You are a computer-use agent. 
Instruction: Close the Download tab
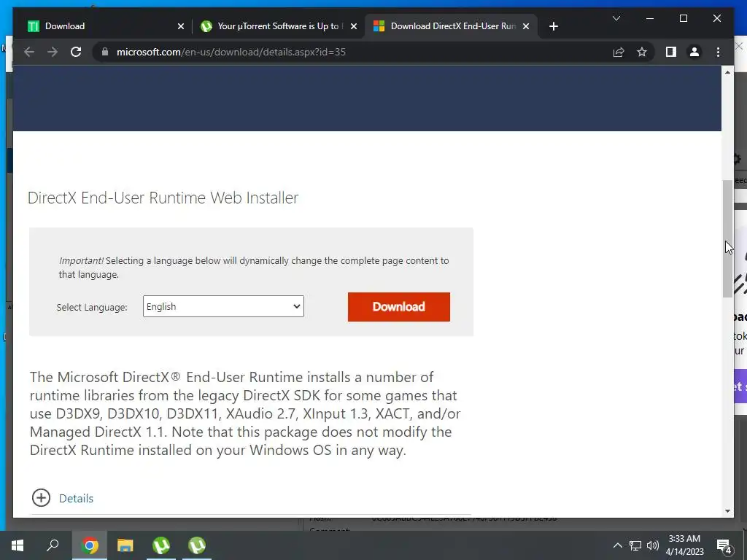pyautogui.click(x=181, y=26)
